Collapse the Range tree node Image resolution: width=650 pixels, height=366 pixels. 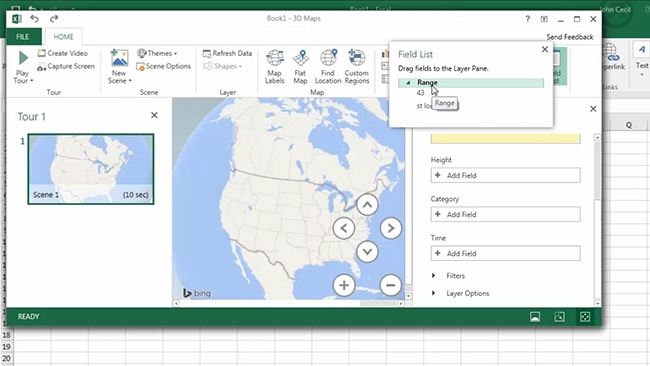pyautogui.click(x=408, y=82)
